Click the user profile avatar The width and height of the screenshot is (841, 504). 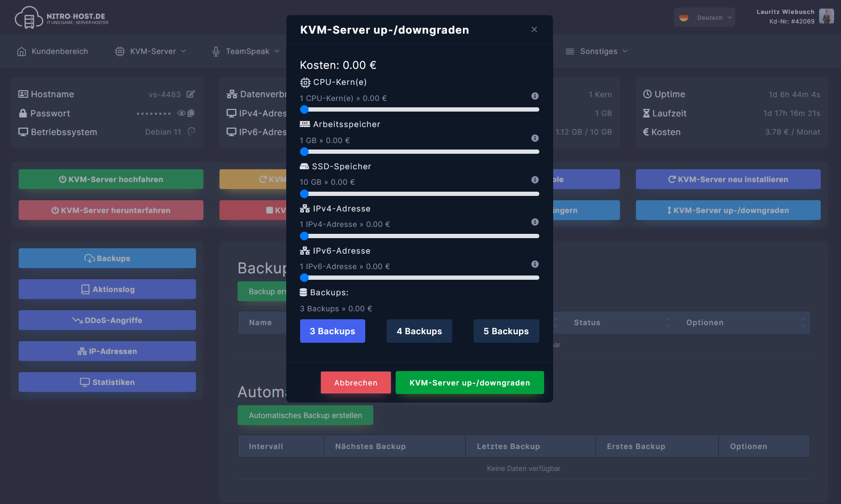tap(826, 17)
